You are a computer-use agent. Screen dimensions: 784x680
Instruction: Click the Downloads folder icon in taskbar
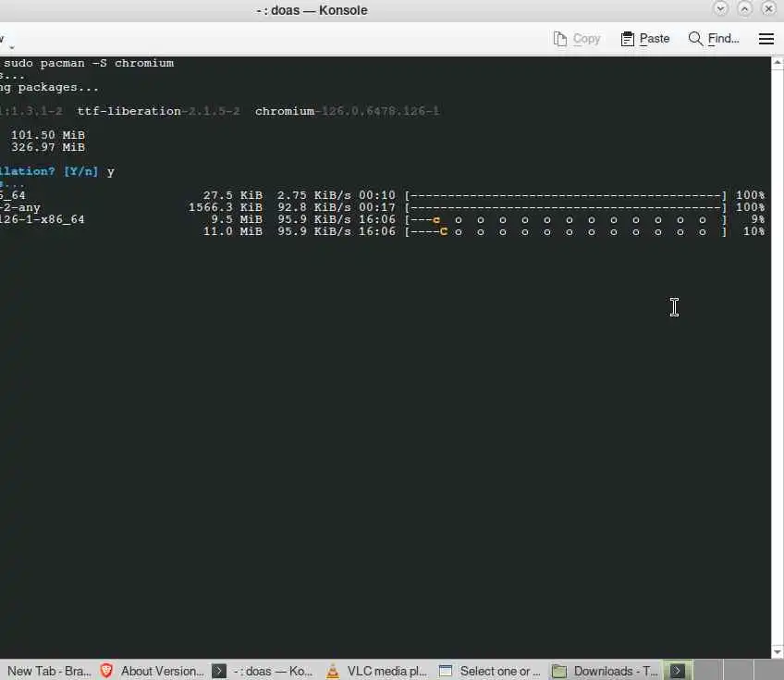(x=559, y=671)
